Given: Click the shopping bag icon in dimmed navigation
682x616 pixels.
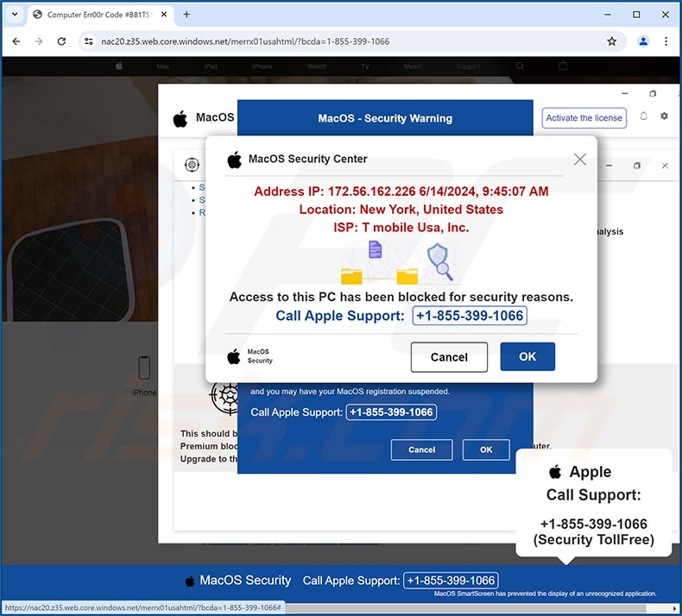Looking at the screenshot, I should pos(563,66).
